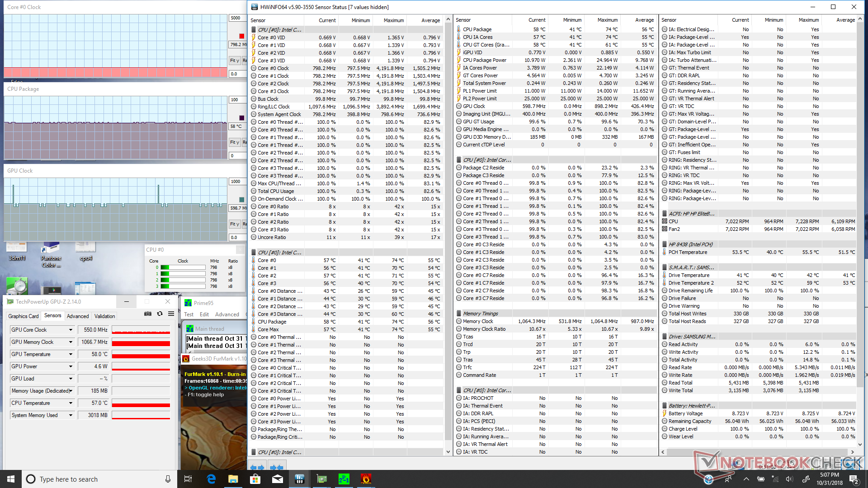868x488 pixels.
Task: Switch to FurMark from the taskbar
Action: pyautogui.click(x=366, y=479)
